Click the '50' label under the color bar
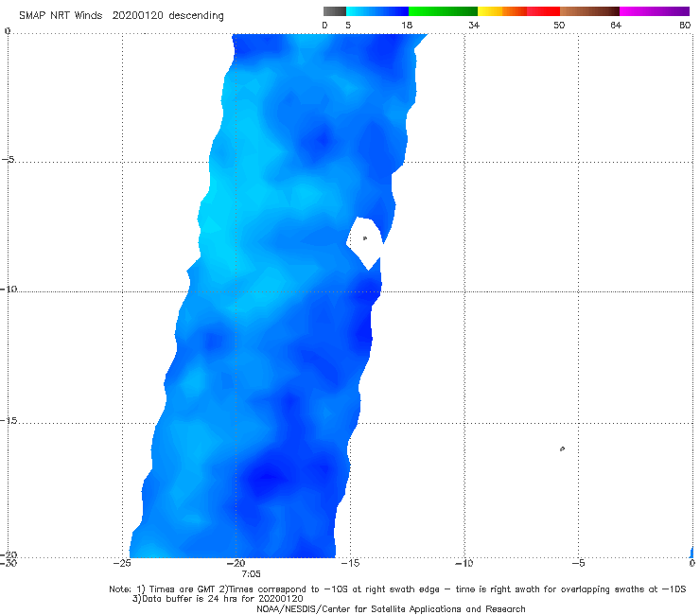Viewport: 700px width, 615px height. 559,26
